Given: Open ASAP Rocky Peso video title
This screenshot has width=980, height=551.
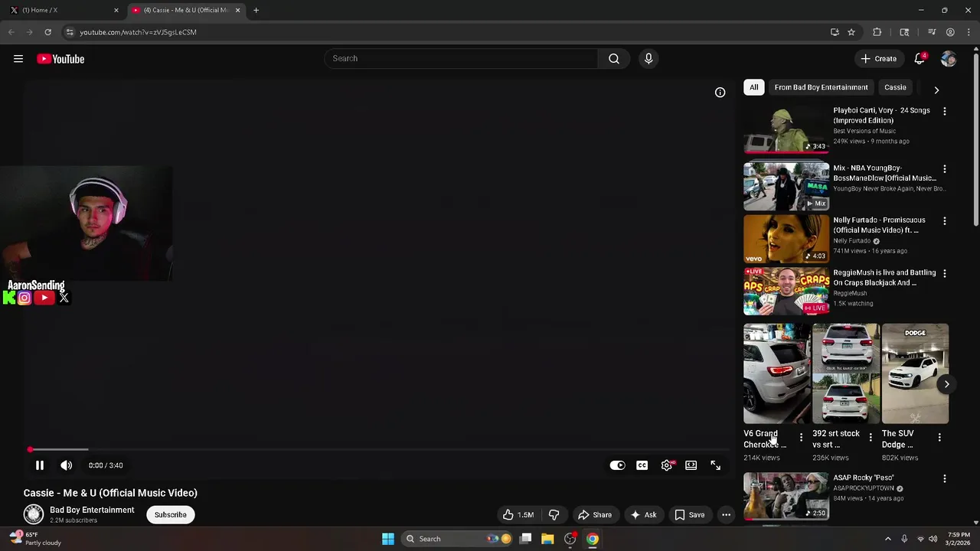Looking at the screenshot, I should pyautogui.click(x=864, y=478).
